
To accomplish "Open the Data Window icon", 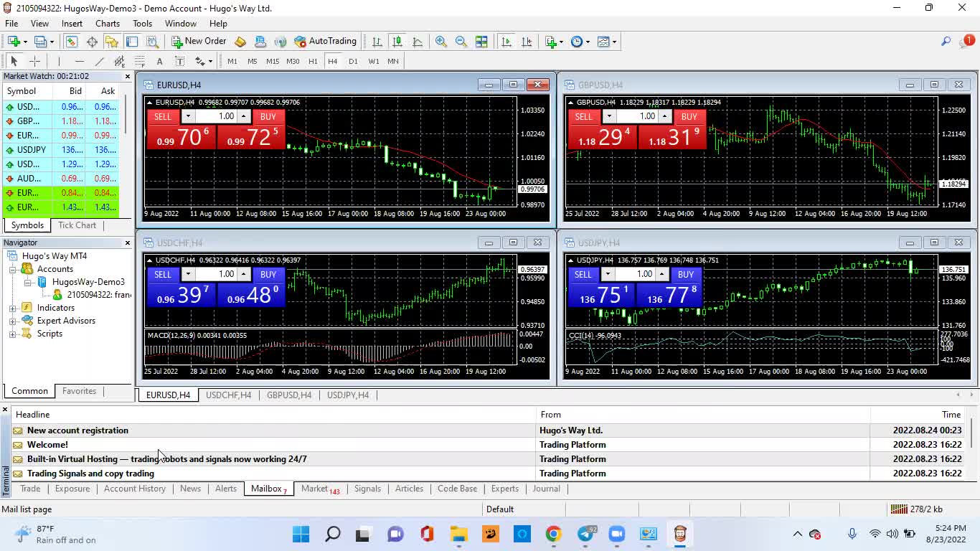I will [92, 42].
